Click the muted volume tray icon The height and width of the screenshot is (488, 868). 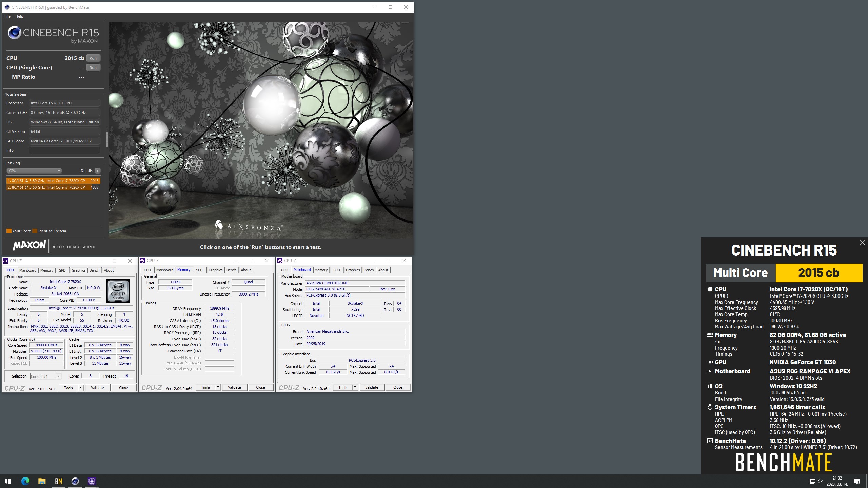pyautogui.click(x=820, y=481)
